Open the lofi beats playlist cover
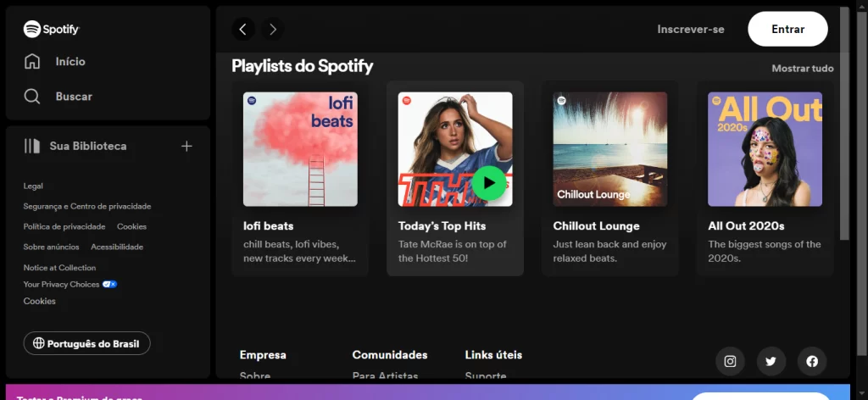This screenshot has height=400, width=868. (300, 149)
